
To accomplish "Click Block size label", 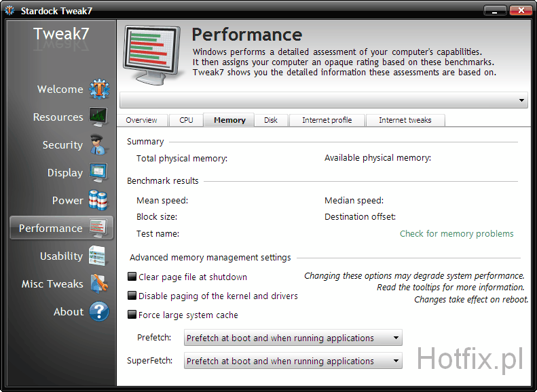I will (157, 217).
